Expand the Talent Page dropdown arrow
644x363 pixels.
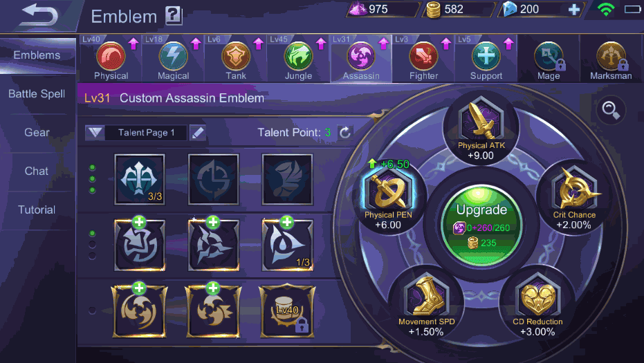click(x=95, y=133)
